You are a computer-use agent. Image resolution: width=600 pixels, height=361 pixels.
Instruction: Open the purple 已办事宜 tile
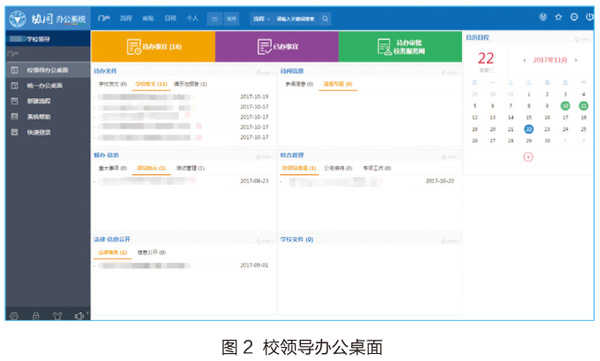point(277,47)
